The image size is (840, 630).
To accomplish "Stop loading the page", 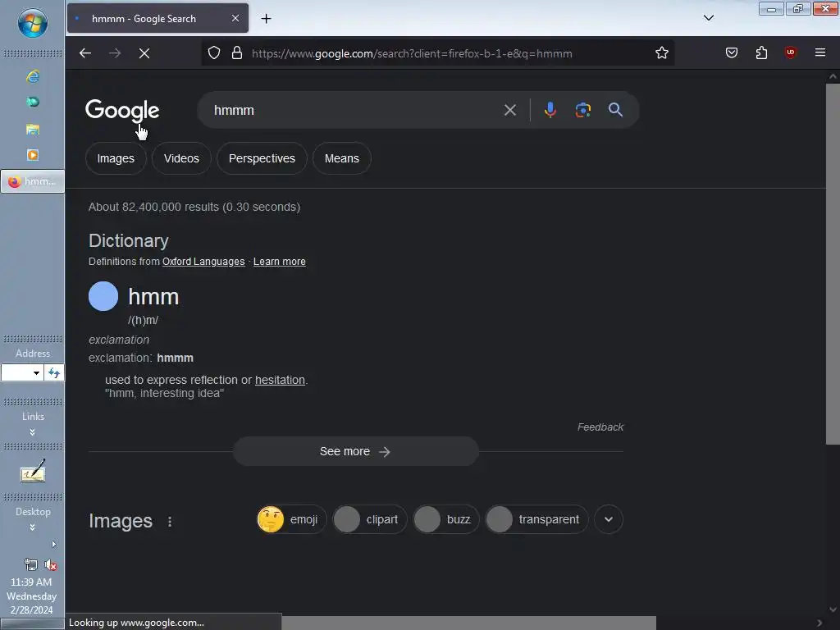I will coord(144,53).
